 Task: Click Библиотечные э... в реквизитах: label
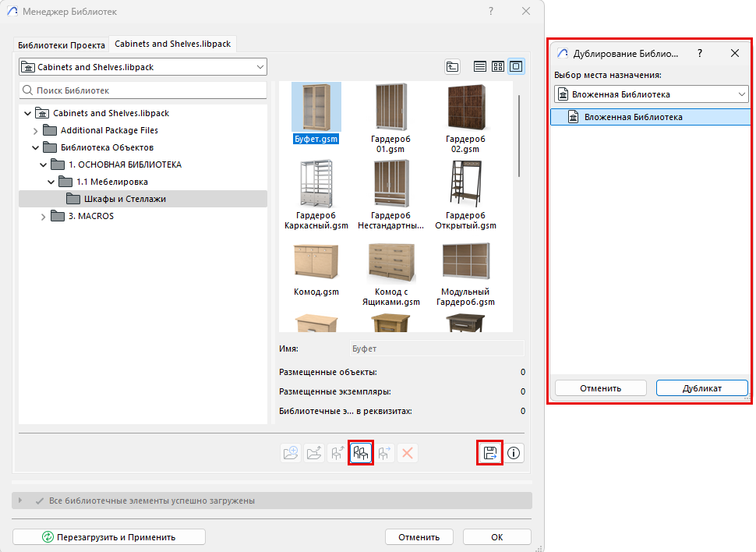345,411
